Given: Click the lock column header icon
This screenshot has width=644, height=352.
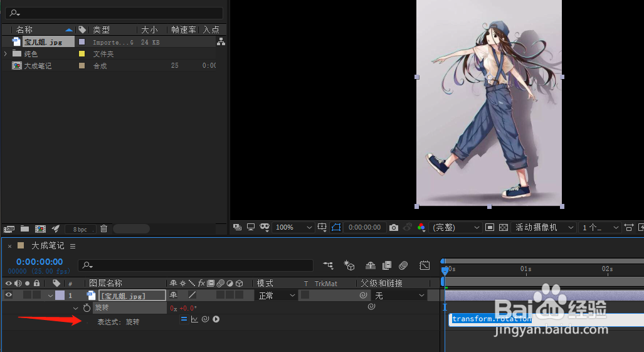Looking at the screenshot, I should 36,283.
